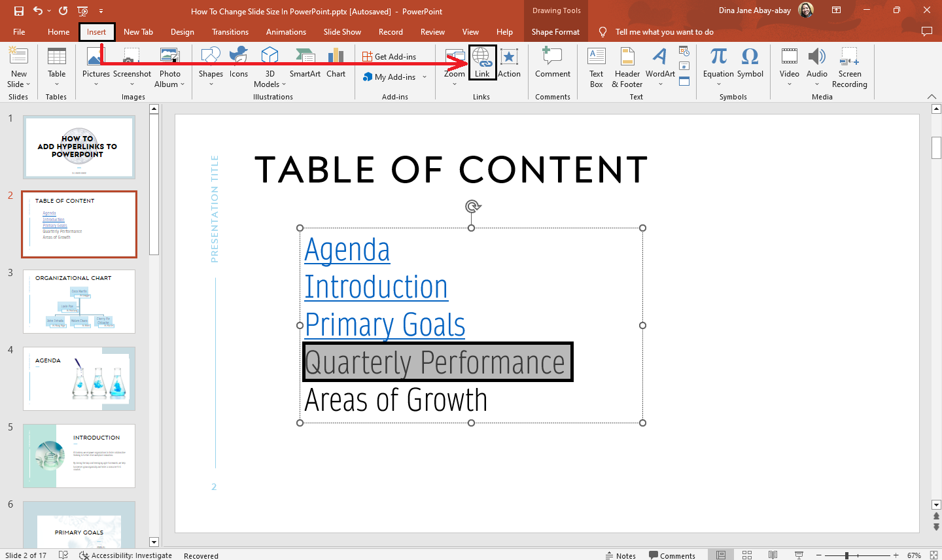Viewport: 942px width, 560px height.
Task: Start slideshow from beginning quick access icon
Action: [x=82, y=11]
